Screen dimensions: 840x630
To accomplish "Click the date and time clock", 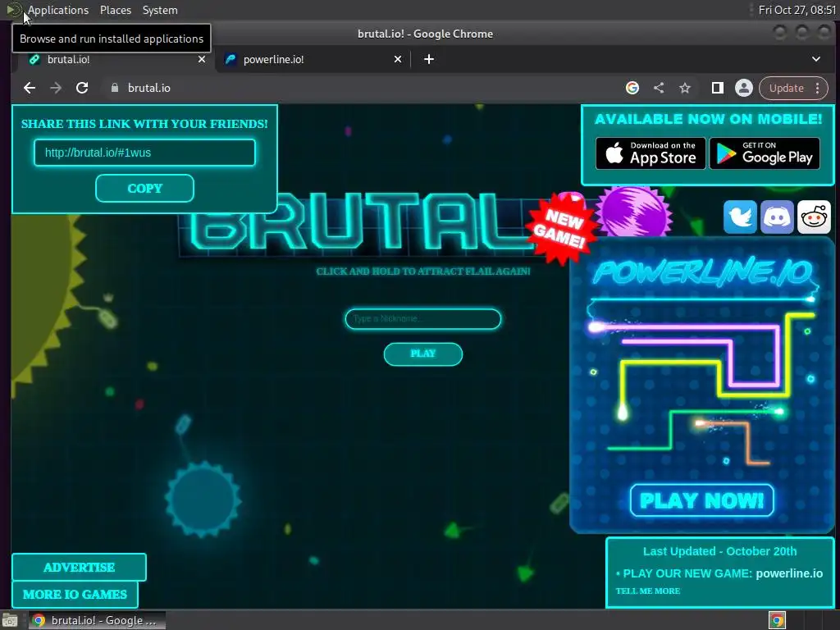I will 797,10.
